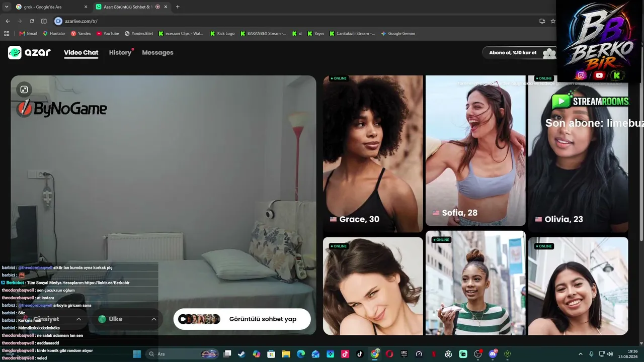Click the install app icon in address bar
The width and height of the screenshot is (644, 362).
[x=542, y=21]
